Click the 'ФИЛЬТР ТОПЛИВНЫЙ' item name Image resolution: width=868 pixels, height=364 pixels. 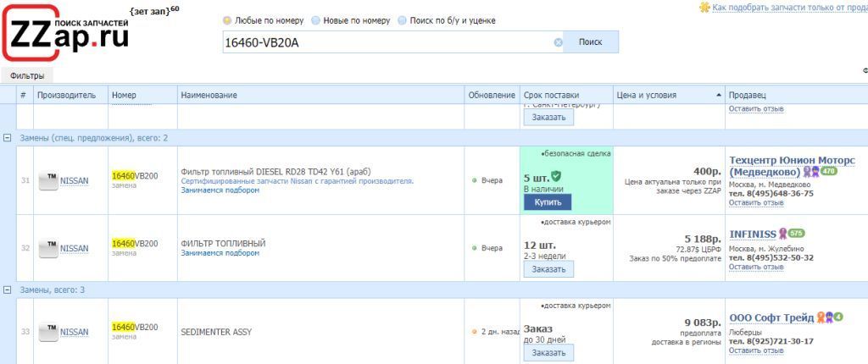pos(223,244)
